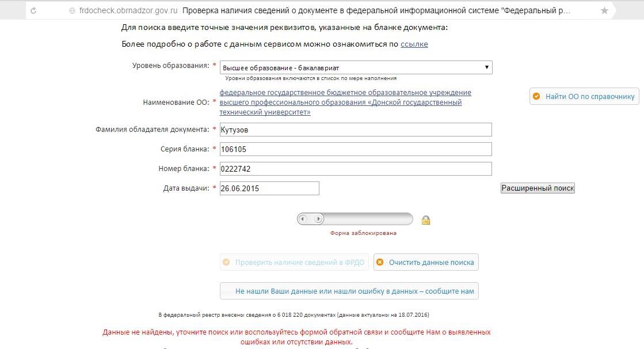The height and width of the screenshot is (349, 644).
Task: Open 'Расширенный поиск' advanced search
Action: tap(538, 188)
